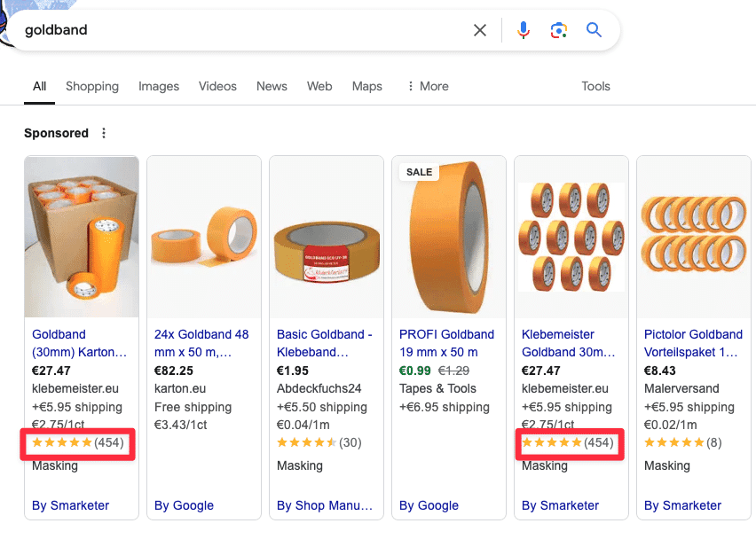Click the goldband search input field
Viewport: 756px width, 539px height.
pyautogui.click(x=241, y=30)
